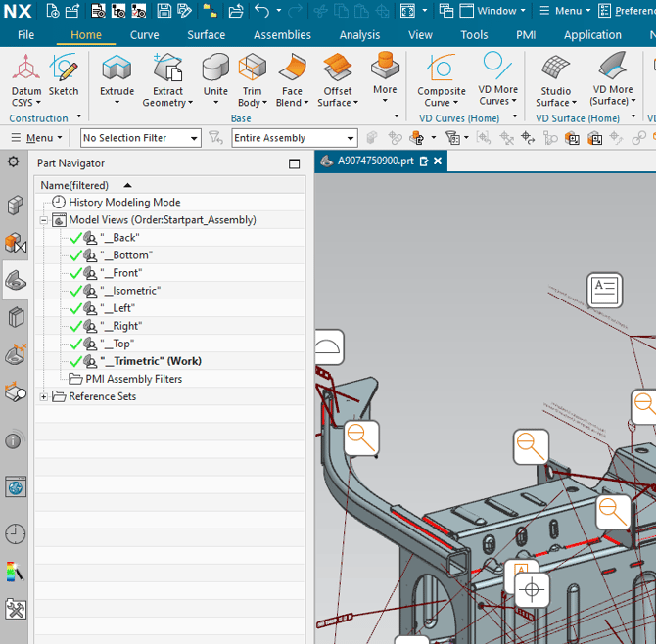Click the Unite boolean icon
The width and height of the screenshot is (656, 644).
pos(215,78)
